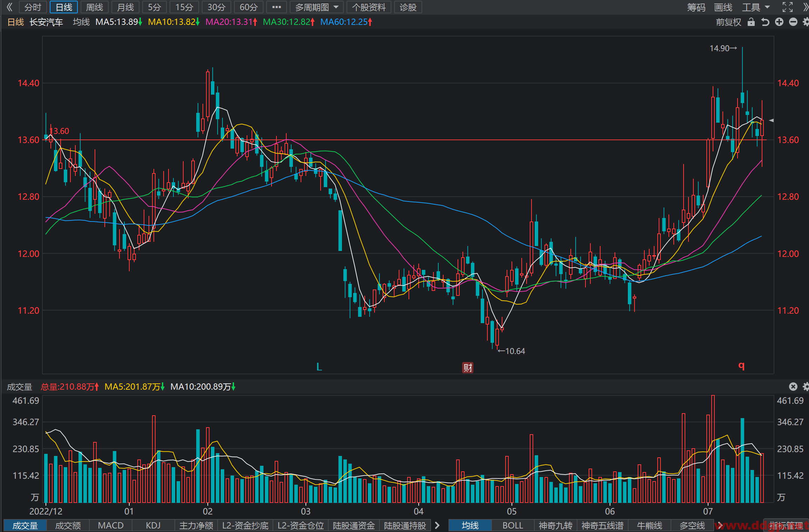Select 多空线 indicator tab
This screenshot has width=809, height=532.
(x=692, y=525)
